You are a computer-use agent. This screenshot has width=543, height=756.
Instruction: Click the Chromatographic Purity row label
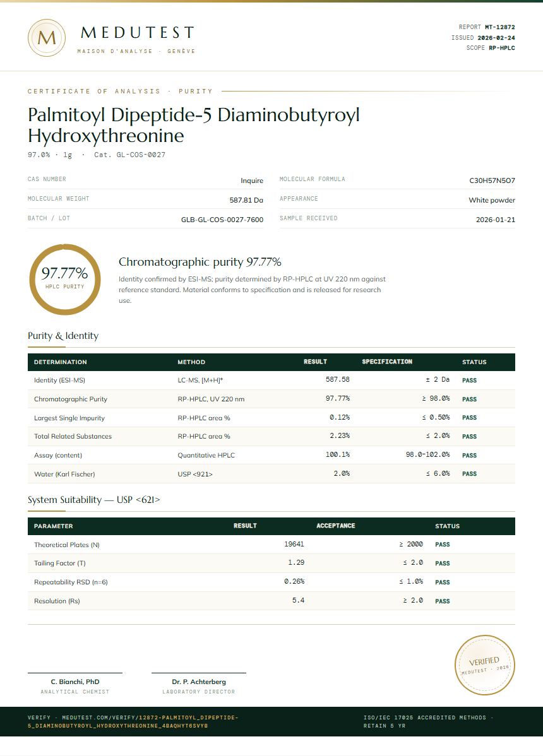[x=71, y=399]
